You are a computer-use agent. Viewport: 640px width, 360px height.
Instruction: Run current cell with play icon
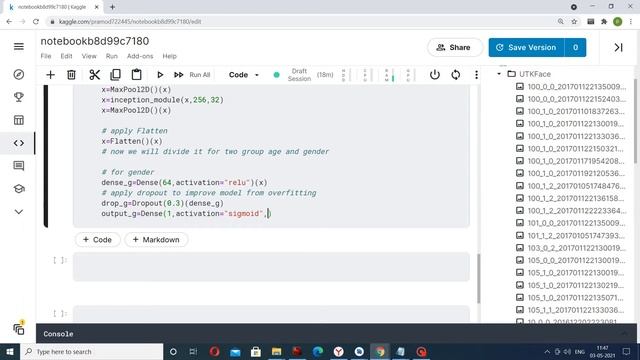pyautogui.click(x=160, y=75)
